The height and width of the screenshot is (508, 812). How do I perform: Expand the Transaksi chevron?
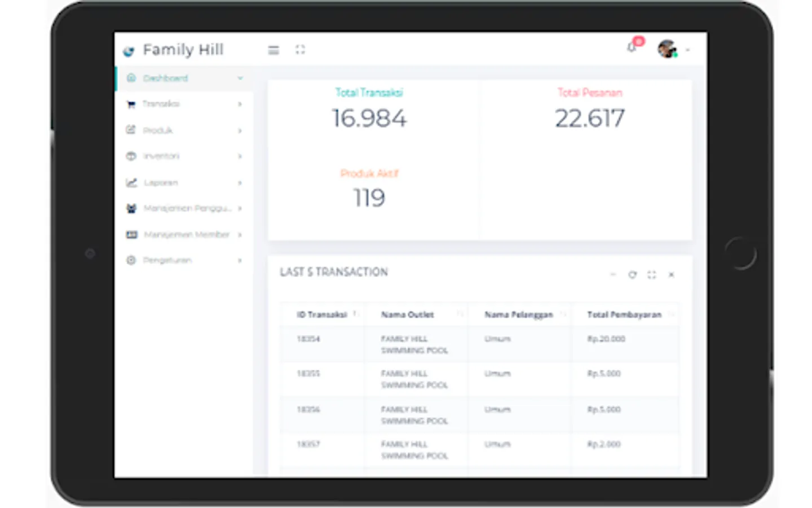coord(240,104)
